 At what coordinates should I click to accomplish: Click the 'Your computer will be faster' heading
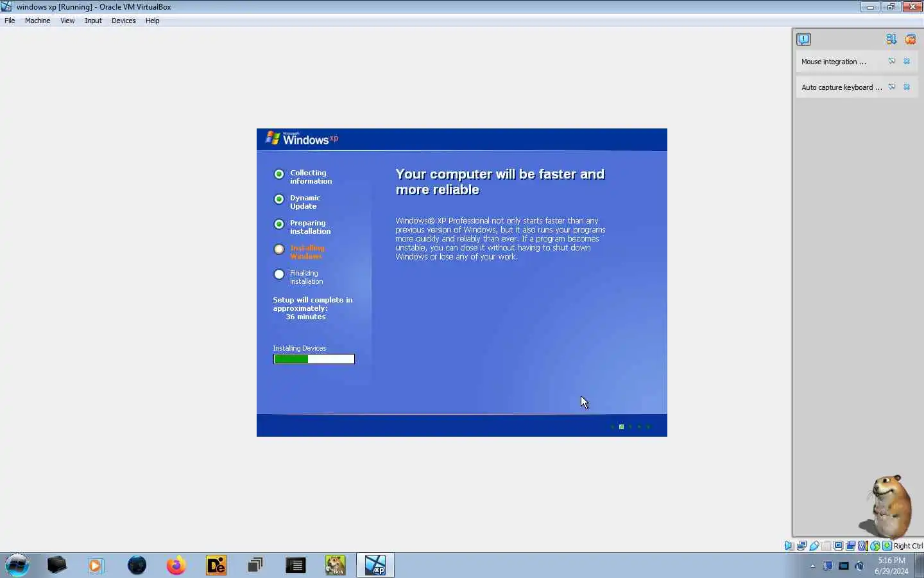[500, 182]
